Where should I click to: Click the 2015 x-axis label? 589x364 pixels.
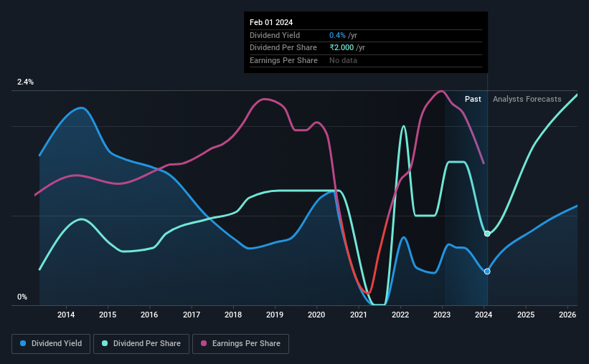(x=108, y=315)
